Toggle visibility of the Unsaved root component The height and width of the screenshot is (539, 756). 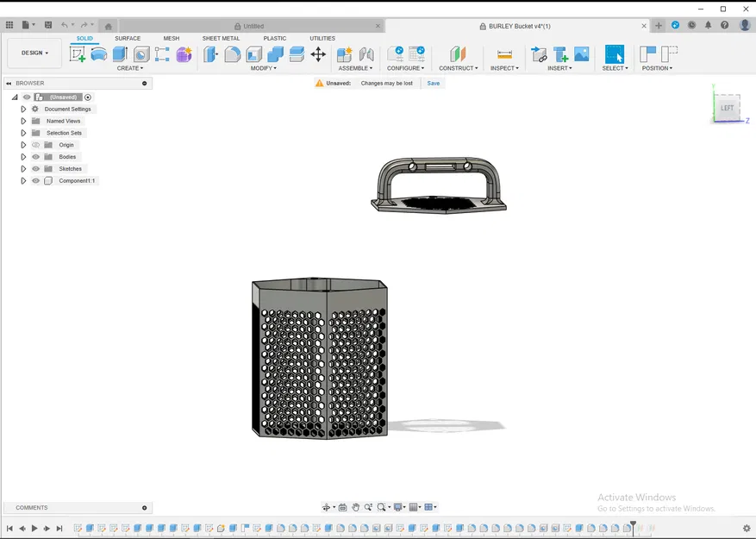pyautogui.click(x=27, y=97)
